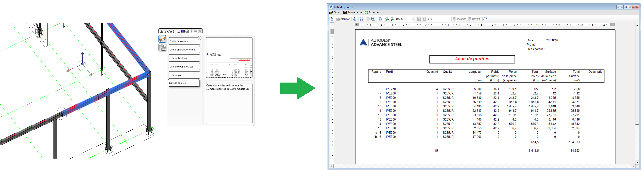Click the Autodesk Advance Steel logo in report
This screenshot has width=644, height=183.
pos(381,42)
